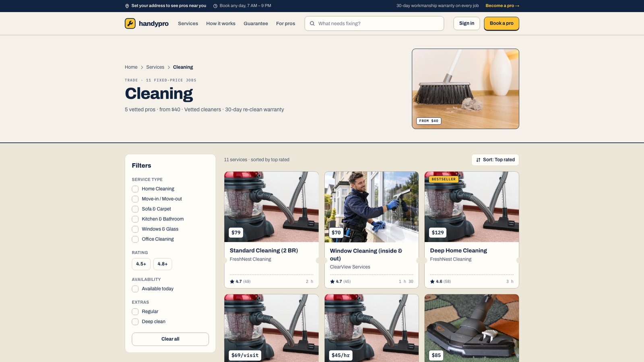
Task: Click the magnifier icon in search box
Action: pos(312,23)
